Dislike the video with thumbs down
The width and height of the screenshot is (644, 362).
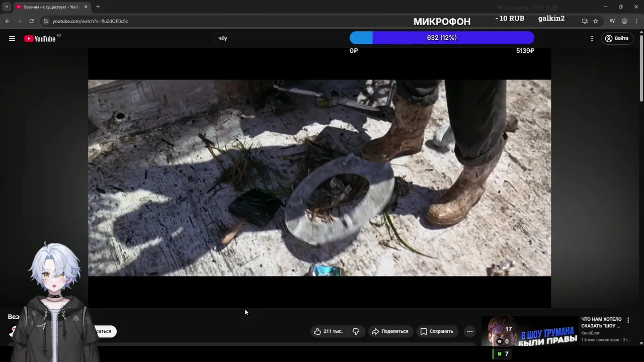[x=356, y=331]
